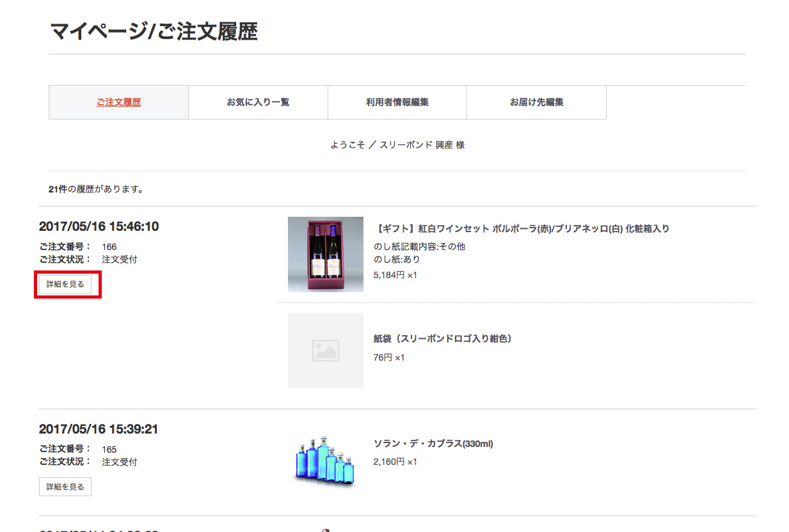Click the order date 2017/05/16 15:46:10
This screenshot has height=532, width=789.
(99, 226)
